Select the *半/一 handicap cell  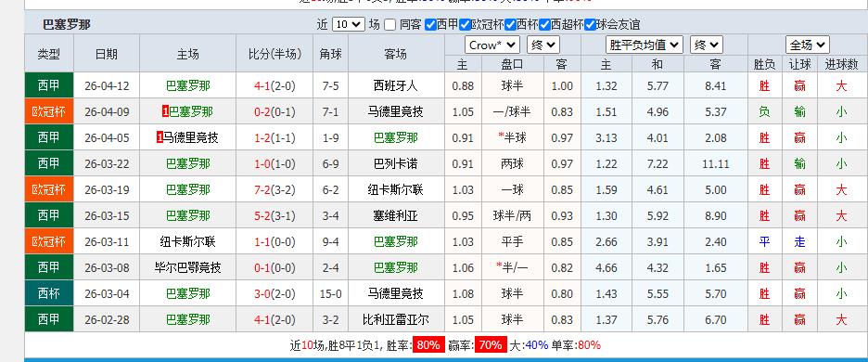click(x=512, y=267)
